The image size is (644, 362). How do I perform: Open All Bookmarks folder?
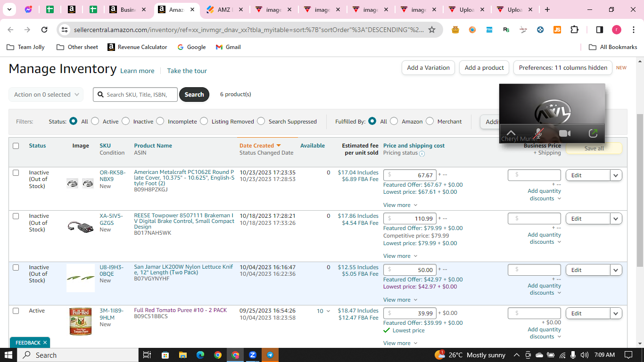point(613,47)
